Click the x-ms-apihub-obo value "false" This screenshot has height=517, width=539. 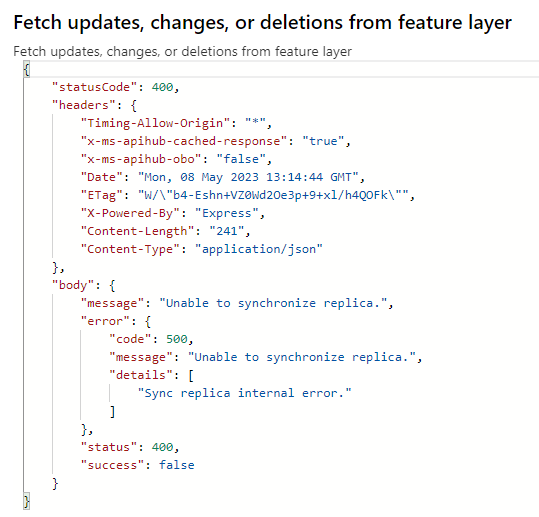pos(241,159)
